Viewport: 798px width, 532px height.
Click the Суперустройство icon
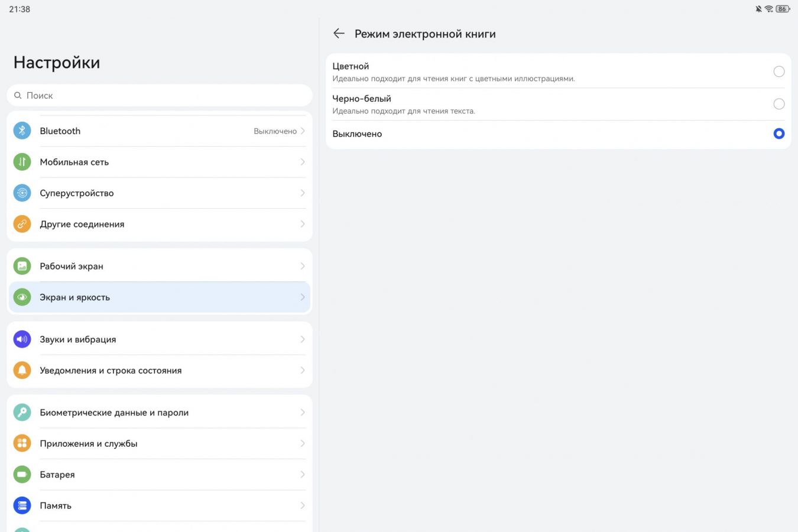(x=22, y=193)
